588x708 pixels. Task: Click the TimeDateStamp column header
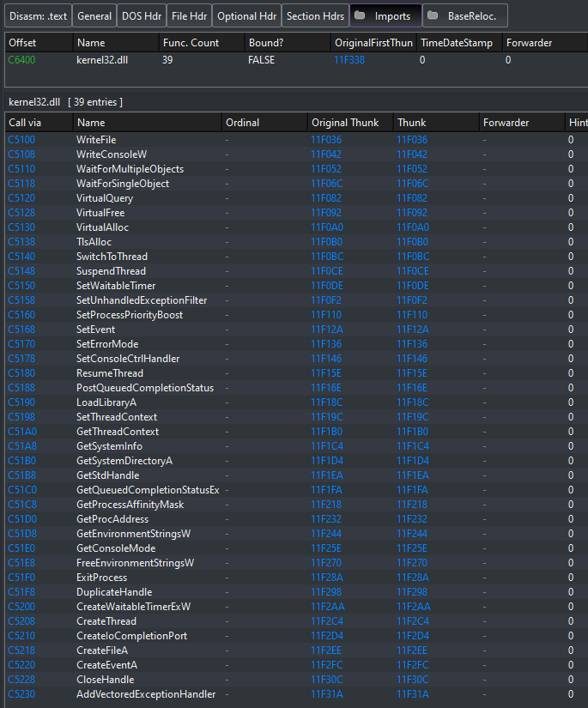pyautogui.click(x=459, y=43)
